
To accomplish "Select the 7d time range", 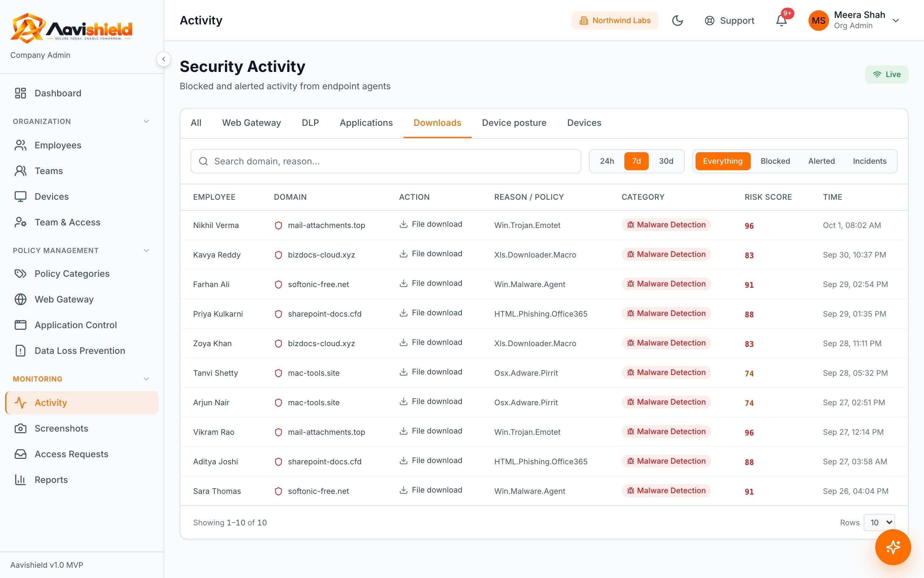I will tap(636, 161).
